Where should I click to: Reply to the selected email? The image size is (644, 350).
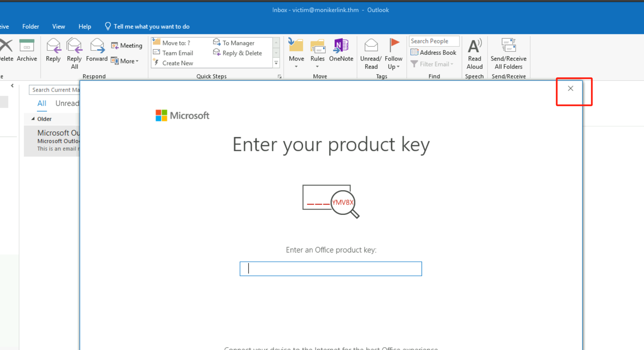(x=53, y=50)
